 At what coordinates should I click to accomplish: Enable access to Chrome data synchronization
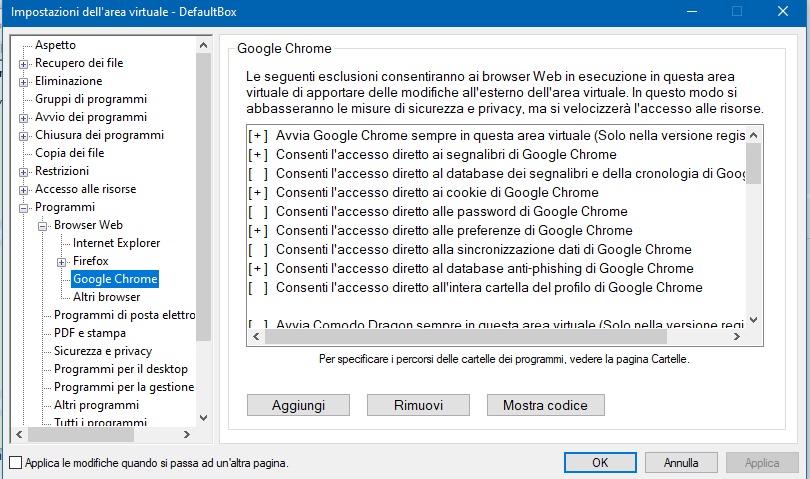point(470,250)
